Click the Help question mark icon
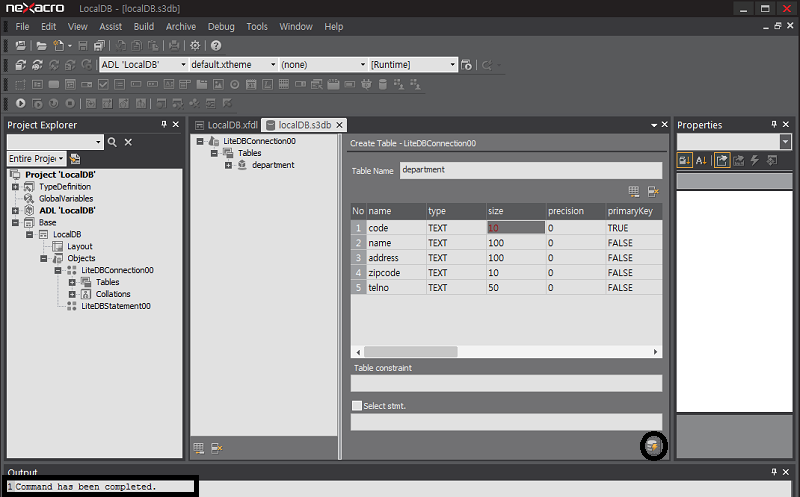This screenshot has height=497, width=800. coord(216,45)
